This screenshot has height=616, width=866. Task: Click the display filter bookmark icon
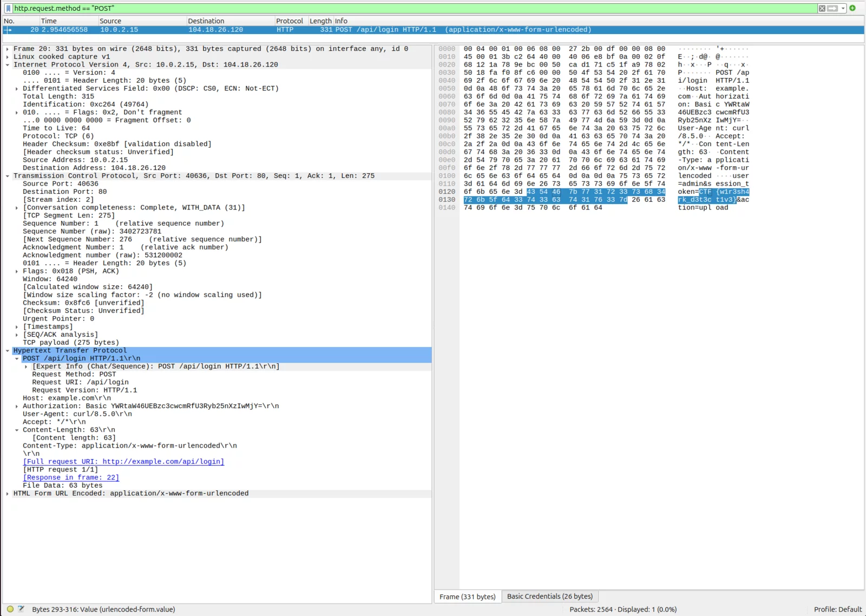tap(8, 8)
